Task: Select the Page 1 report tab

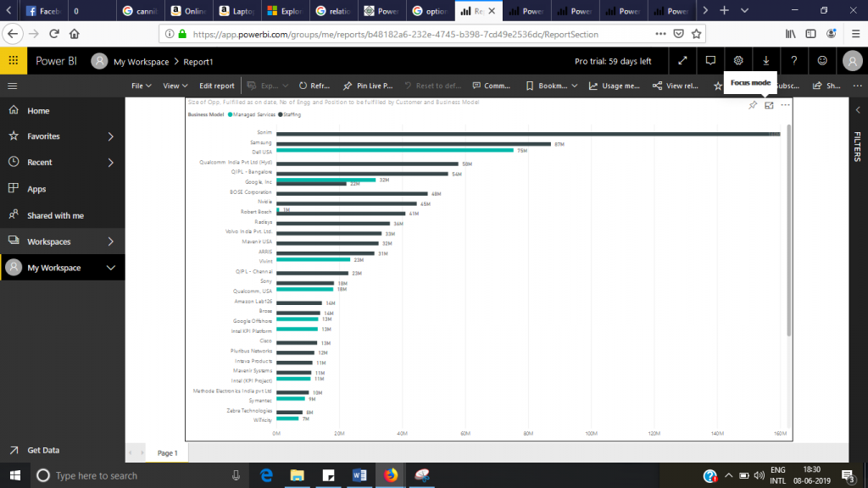Action: [167, 452]
